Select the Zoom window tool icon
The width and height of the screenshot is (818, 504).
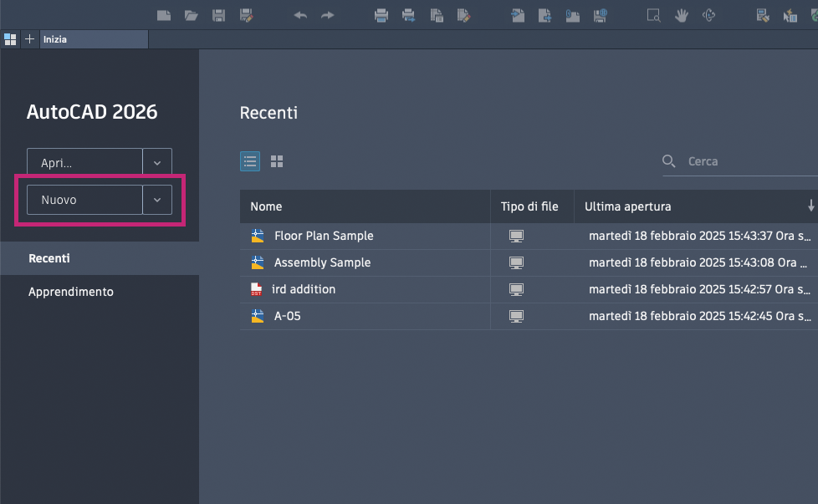(654, 16)
